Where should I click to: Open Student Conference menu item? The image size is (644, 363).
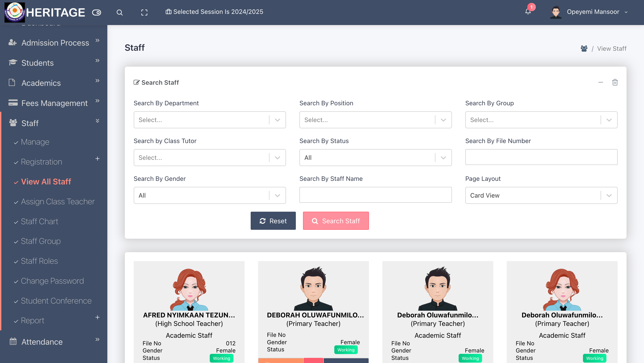click(56, 301)
